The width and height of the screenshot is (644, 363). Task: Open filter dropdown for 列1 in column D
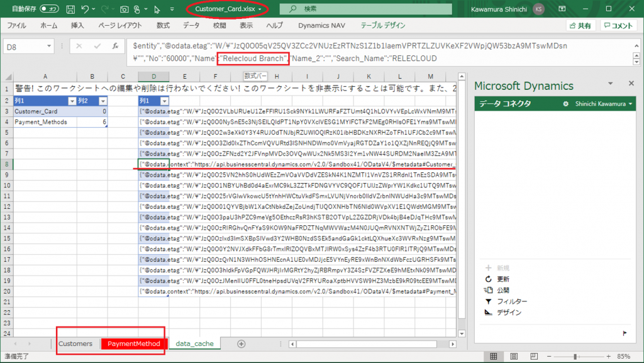(164, 101)
